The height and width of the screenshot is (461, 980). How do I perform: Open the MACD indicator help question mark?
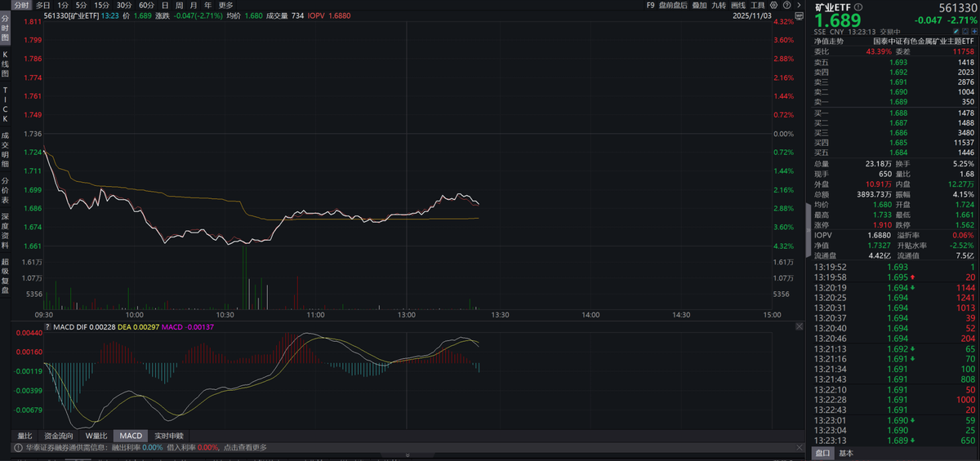pos(47,327)
